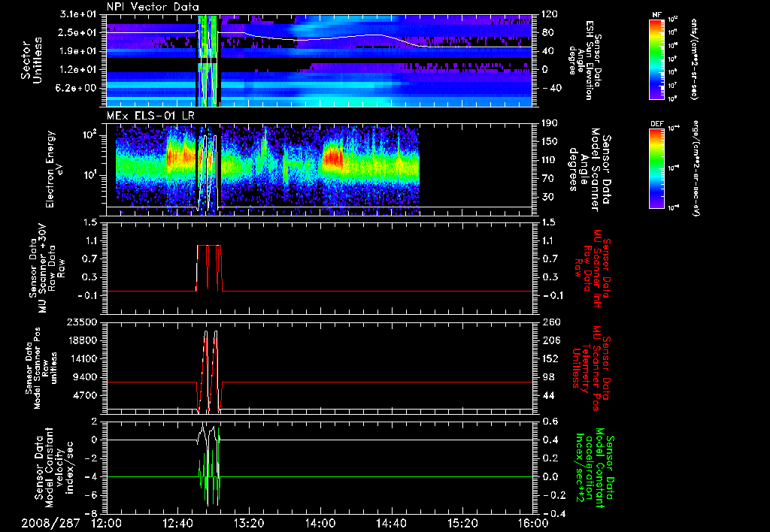Click the 30 scanner angle tick label
The image size is (770, 532).
(547, 197)
